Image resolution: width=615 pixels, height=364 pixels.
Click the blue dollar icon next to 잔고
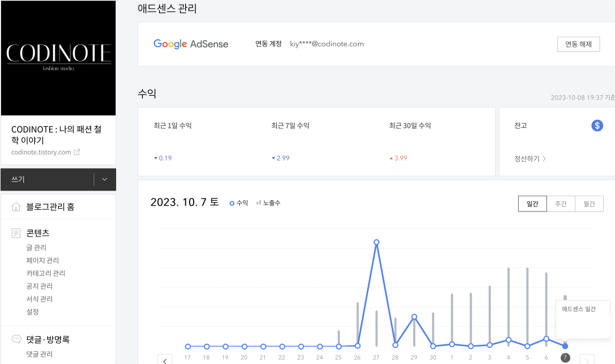(597, 125)
